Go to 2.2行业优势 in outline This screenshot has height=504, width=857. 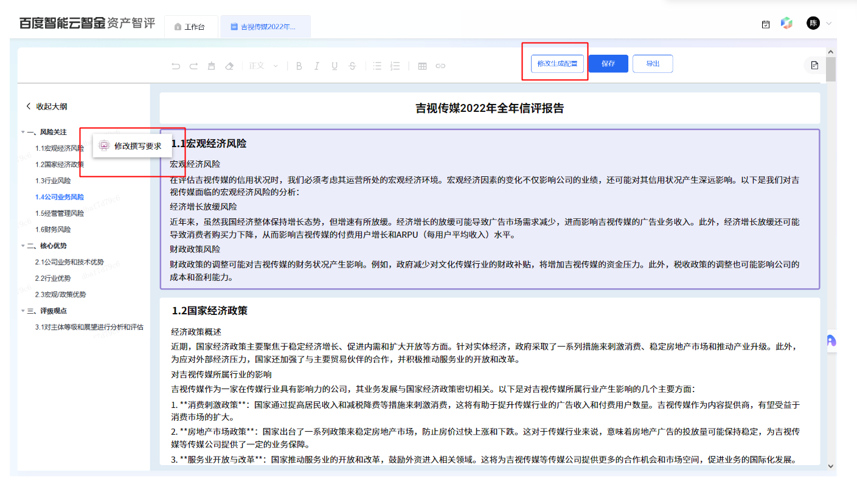point(53,278)
